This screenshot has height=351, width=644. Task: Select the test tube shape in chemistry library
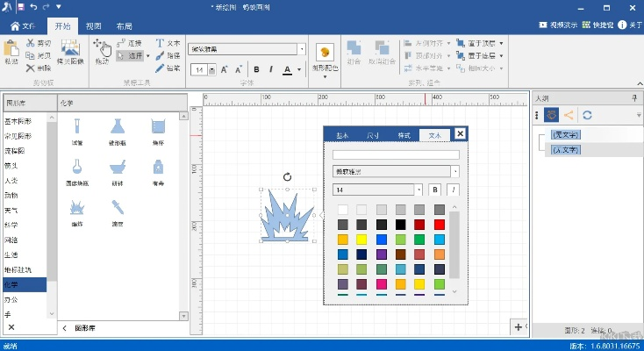point(76,127)
